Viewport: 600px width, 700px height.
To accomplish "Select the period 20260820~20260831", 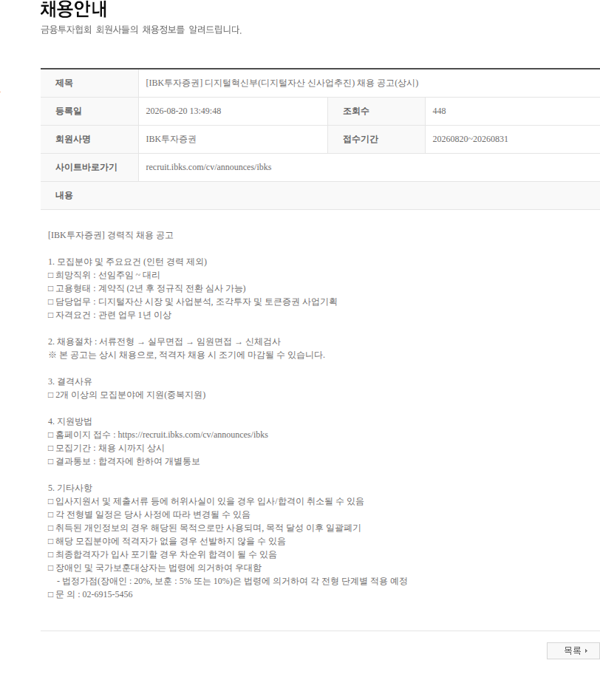I will pos(470,139).
